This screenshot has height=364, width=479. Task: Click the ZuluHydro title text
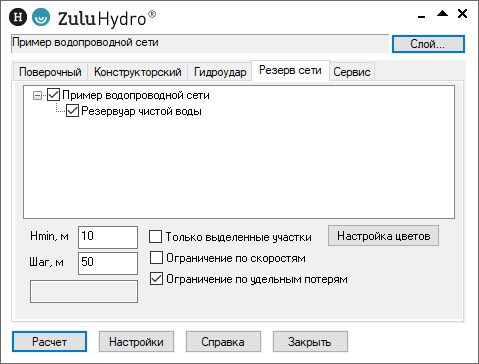[107, 19]
